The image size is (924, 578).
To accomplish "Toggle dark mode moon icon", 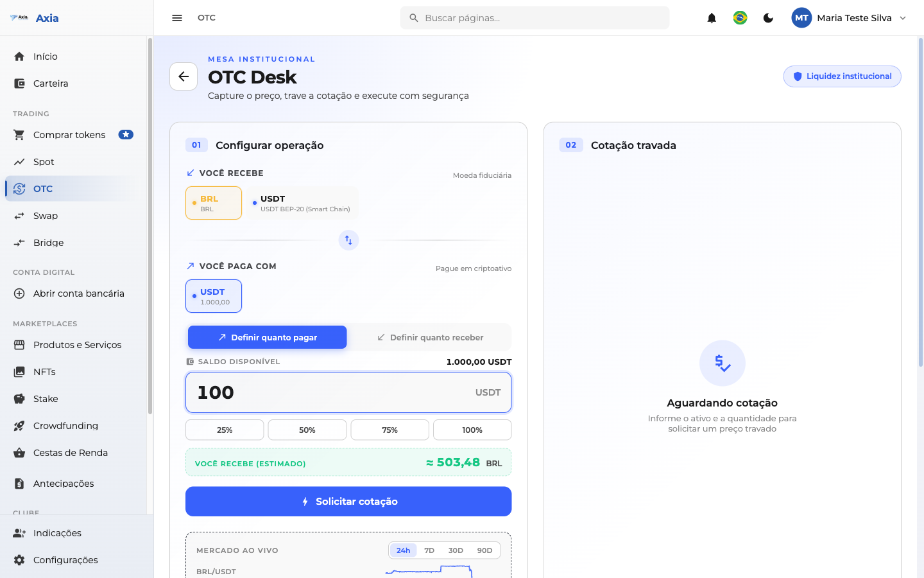I will click(x=768, y=18).
